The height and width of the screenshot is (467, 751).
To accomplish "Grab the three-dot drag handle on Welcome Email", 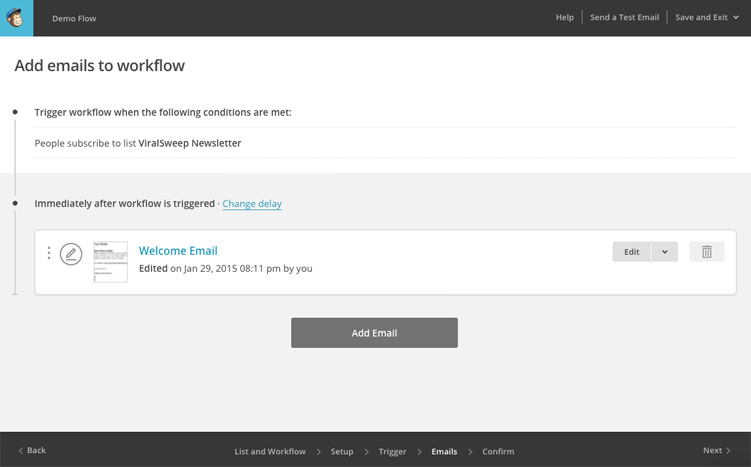I will coord(49,253).
